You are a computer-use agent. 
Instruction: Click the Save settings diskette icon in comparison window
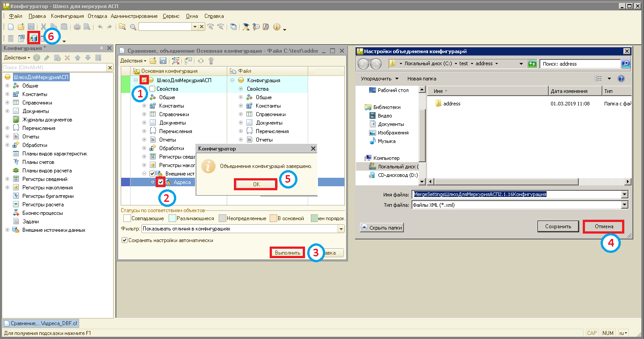(163, 61)
